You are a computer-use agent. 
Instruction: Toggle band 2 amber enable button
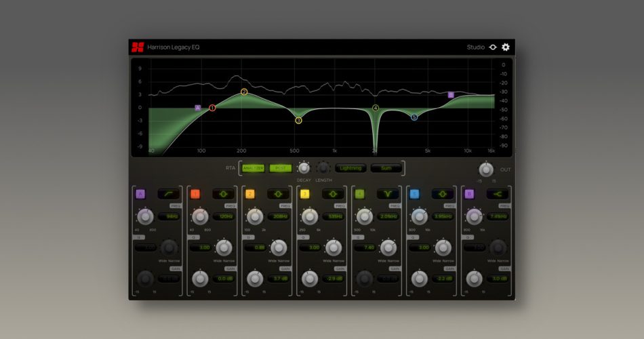[x=249, y=194]
